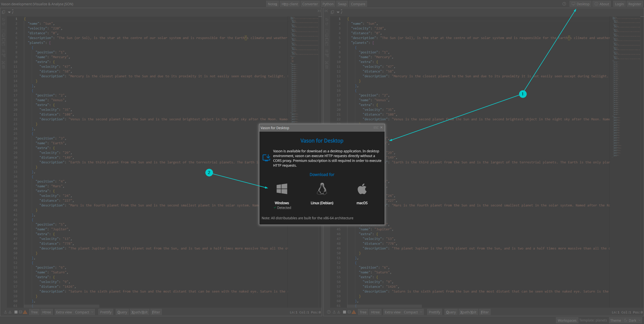
Task: Click line 10 "extra" in left editor
Action: (45, 62)
